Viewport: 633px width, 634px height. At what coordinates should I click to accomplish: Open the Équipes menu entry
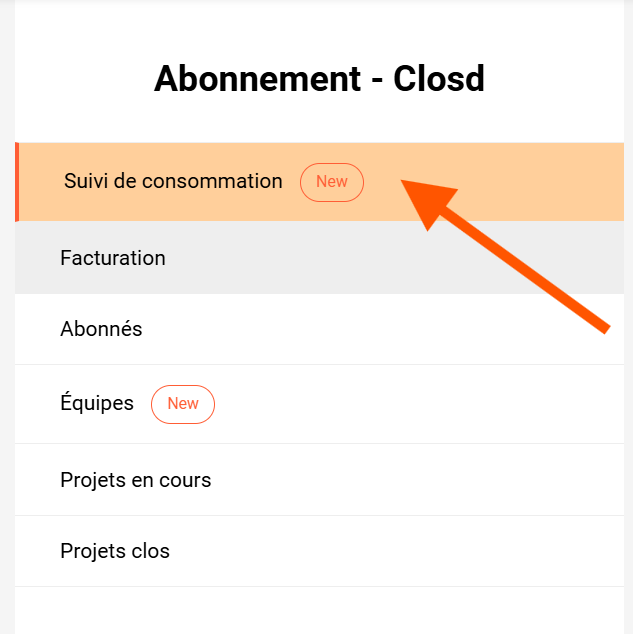pos(97,403)
